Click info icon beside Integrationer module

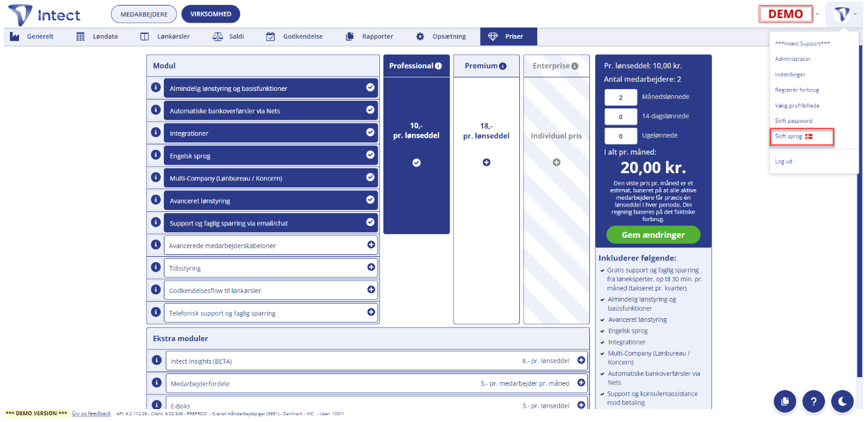pyautogui.click(x=156, y=132)
